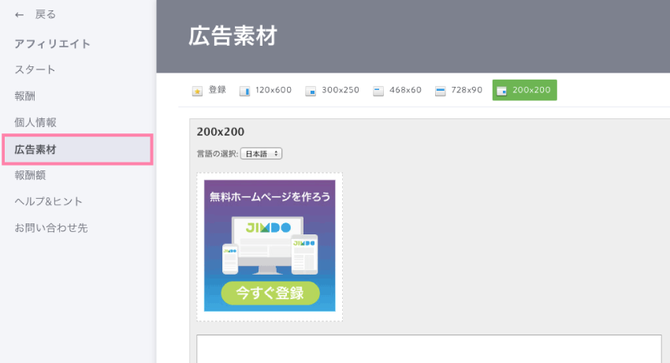This screenshot has width=670, height=363.
Task: Select the active 200x200 tab label
Action: (x=532, y=90)
